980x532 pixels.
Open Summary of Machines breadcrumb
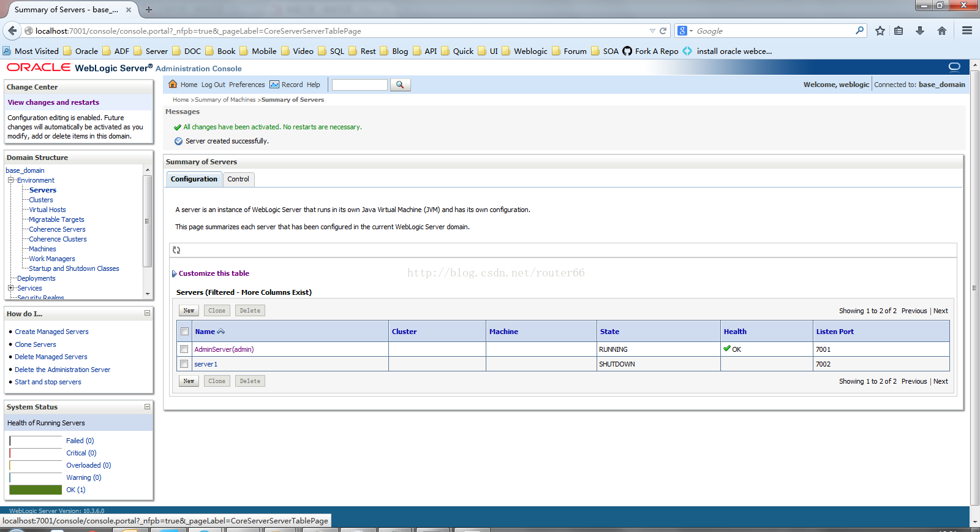click(x=225, y=99)
